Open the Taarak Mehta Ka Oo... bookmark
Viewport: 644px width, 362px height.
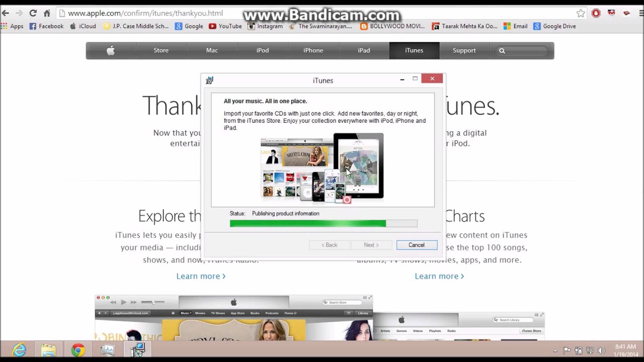click(x=464, y=26)
